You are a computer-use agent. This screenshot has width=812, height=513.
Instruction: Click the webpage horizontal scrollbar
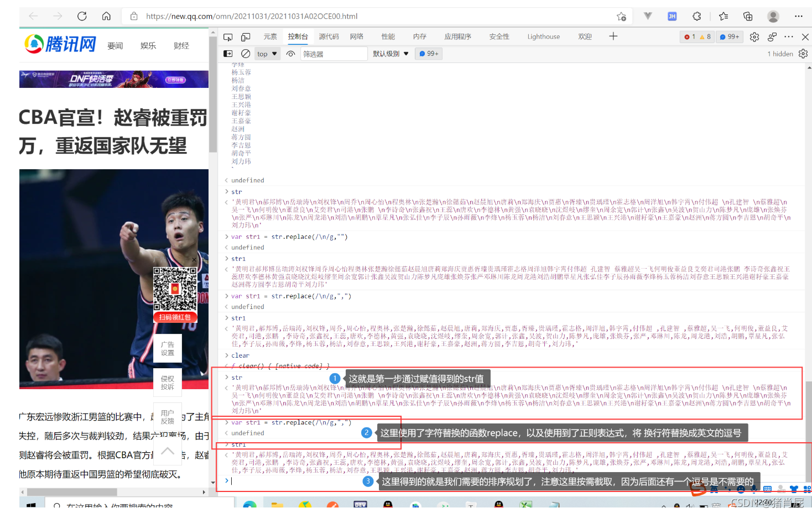pyautogui.click(x=72, y=492)
